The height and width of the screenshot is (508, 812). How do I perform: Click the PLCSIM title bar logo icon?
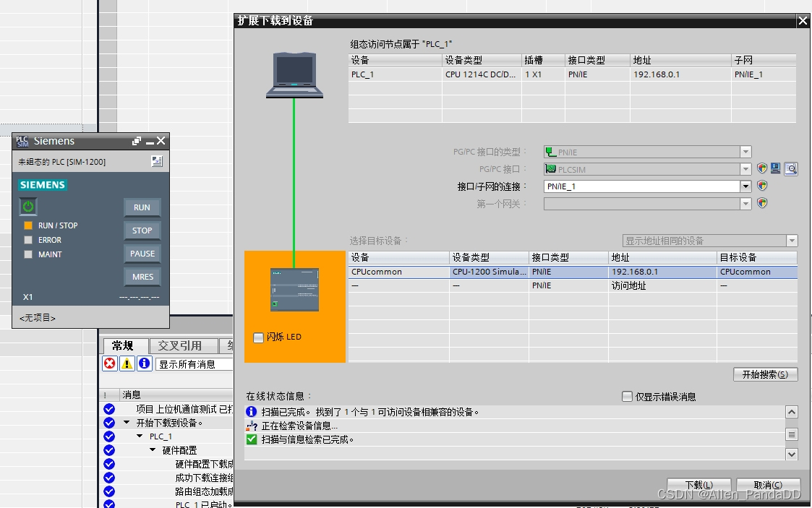click(22, 141)
